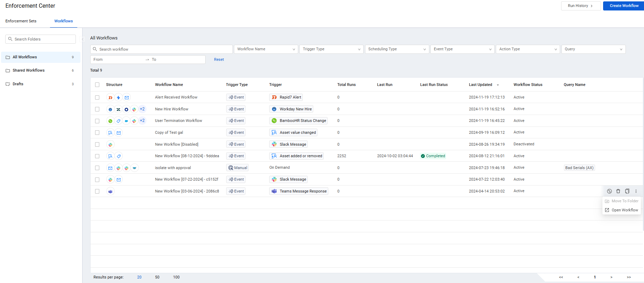The width and height of the screenshot is (644, 283).
Task: Click tag icon in 9dddea workflow structure
Action: coord(119,156)
